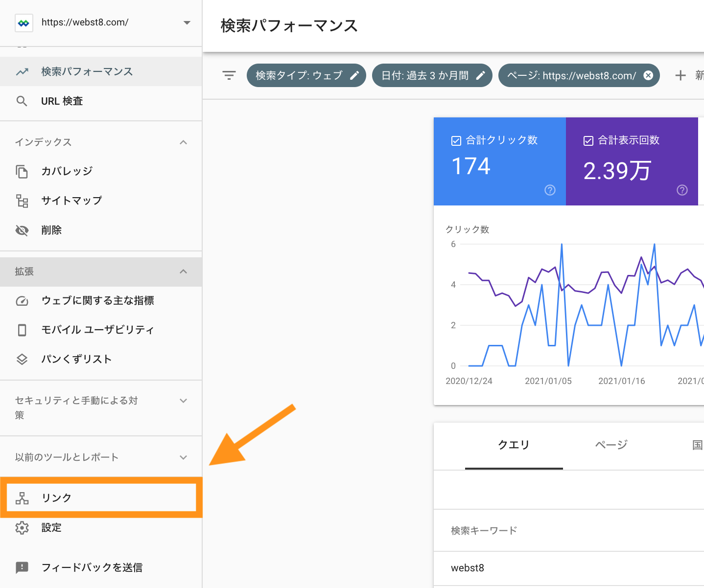Open the URL 検査 inspection tool

62,101
